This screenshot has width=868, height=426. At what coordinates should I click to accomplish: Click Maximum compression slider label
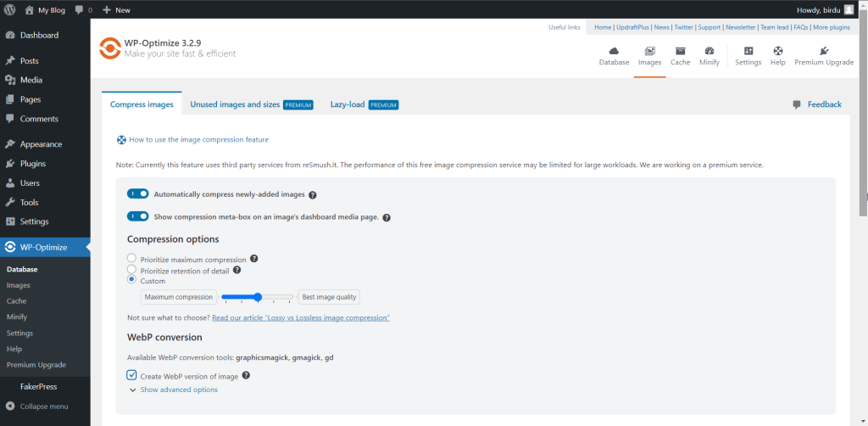tap(178, 297)
